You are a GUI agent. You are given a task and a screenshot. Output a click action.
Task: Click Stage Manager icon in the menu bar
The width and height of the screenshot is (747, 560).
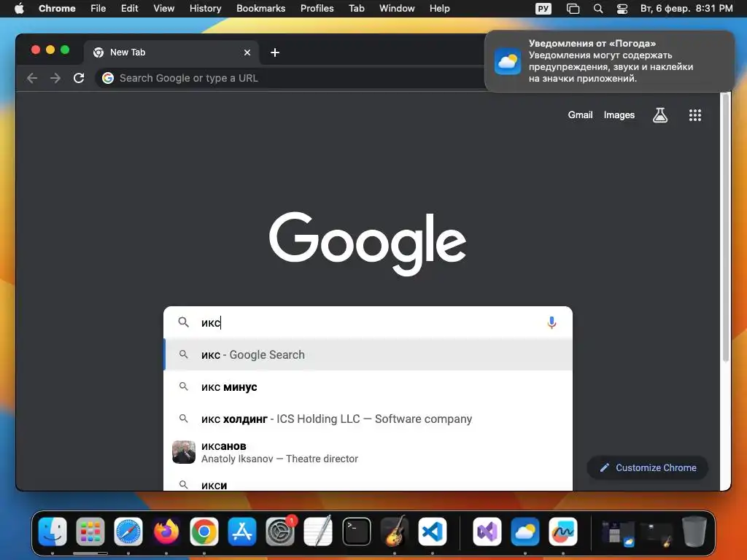pos(573,9)
